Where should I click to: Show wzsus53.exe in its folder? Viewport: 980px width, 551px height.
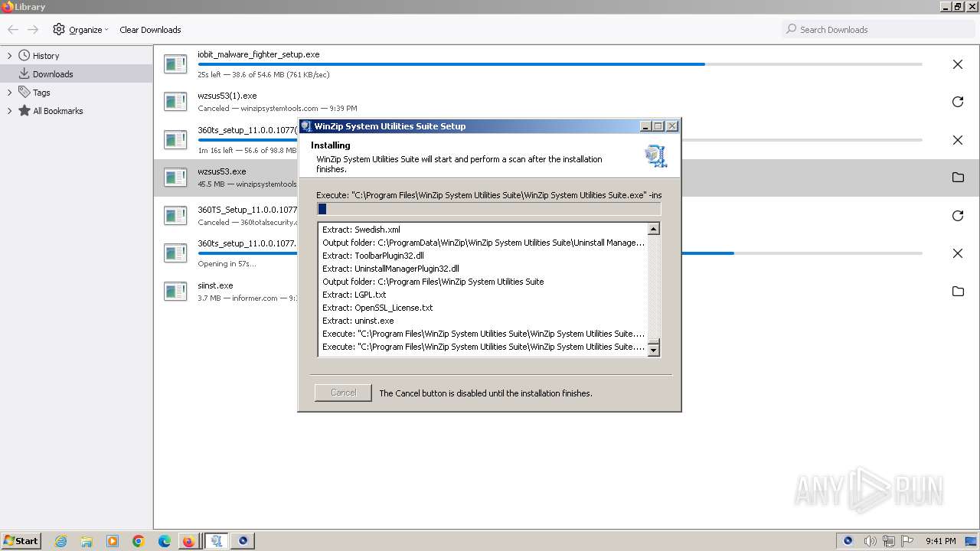coord(957,178)
